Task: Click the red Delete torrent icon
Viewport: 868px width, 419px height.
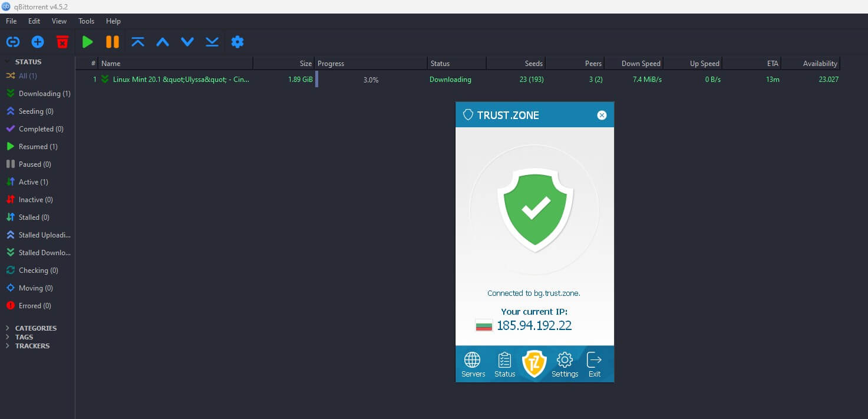Action: 62,42
